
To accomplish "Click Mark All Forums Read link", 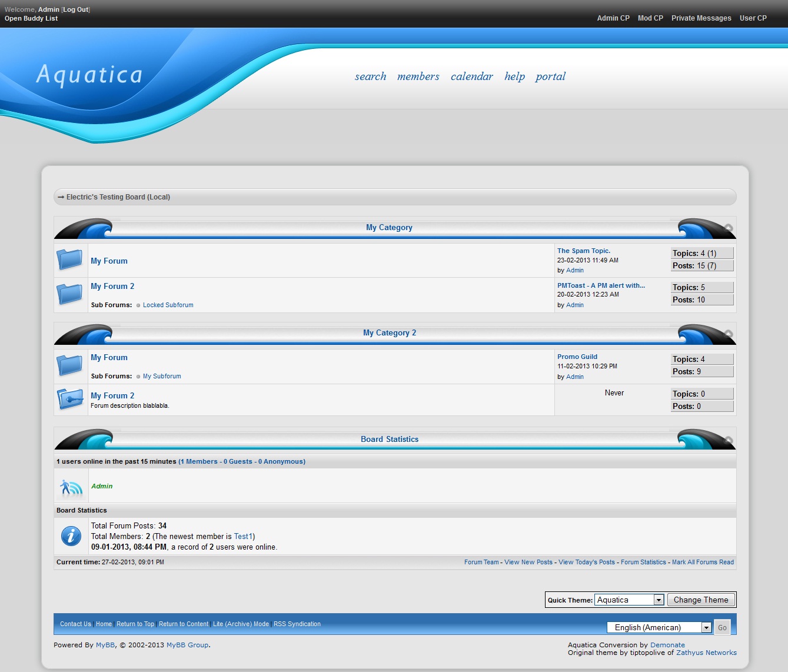I will [703, 562].
